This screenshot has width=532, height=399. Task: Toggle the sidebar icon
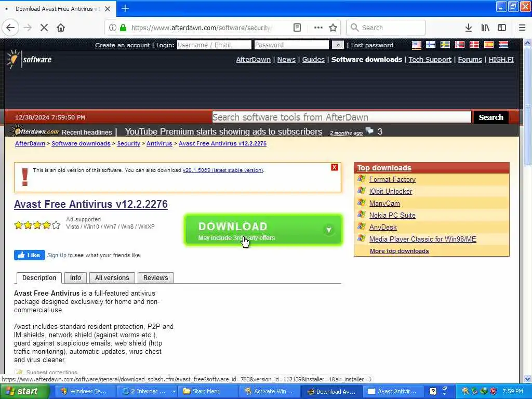(x=502, y=28)
